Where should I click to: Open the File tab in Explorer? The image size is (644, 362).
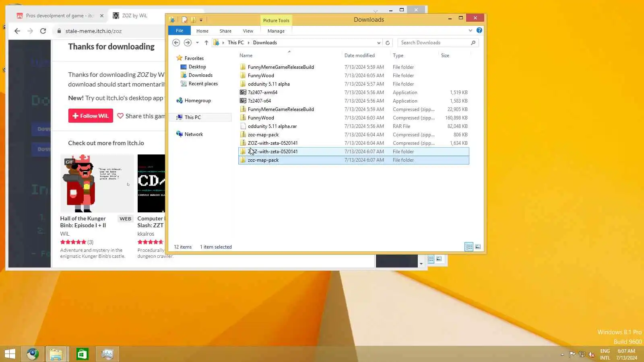coord(180,31)
